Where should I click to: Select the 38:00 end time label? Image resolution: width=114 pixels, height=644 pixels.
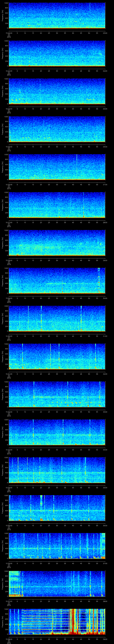(105, 601)
